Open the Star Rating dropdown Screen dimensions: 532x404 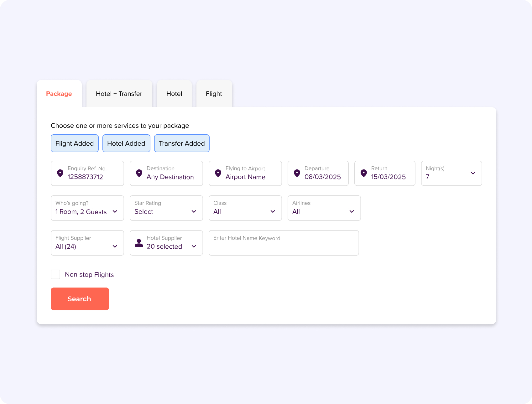pyautogui.click(x=166, y=208)
